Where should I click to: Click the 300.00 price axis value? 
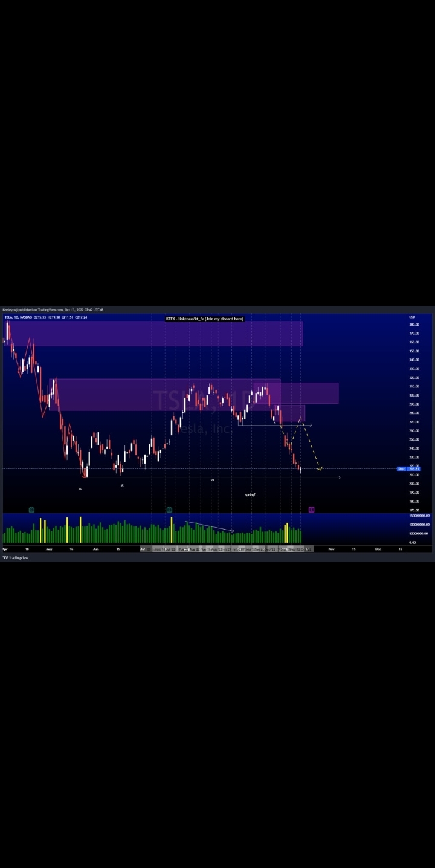414,395
